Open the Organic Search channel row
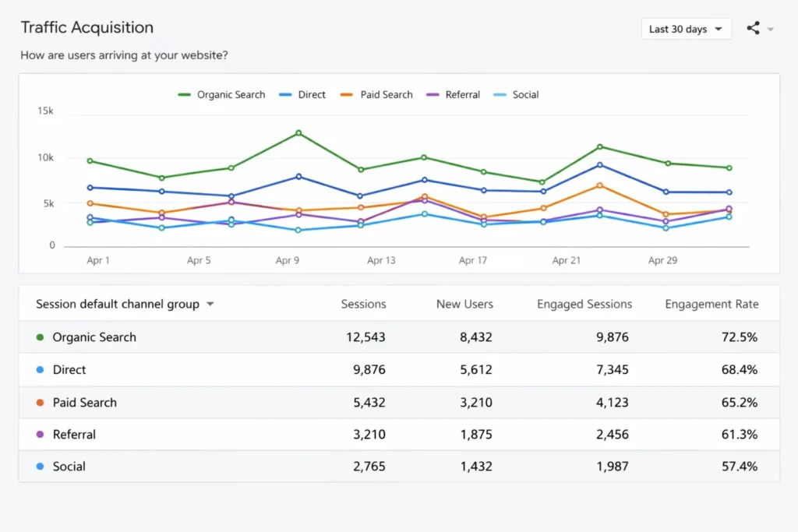The width and height of the screenshot is (798, 532). (x=94, y=337)
